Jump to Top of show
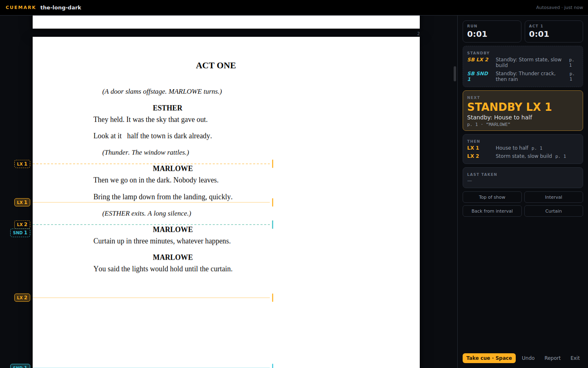Screen dimensions: 588x368 pos(492,197)
